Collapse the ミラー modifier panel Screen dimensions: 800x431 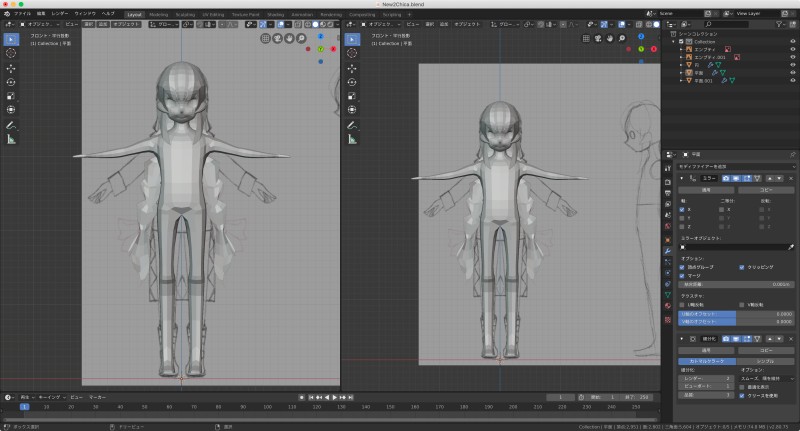pos(682,177)
